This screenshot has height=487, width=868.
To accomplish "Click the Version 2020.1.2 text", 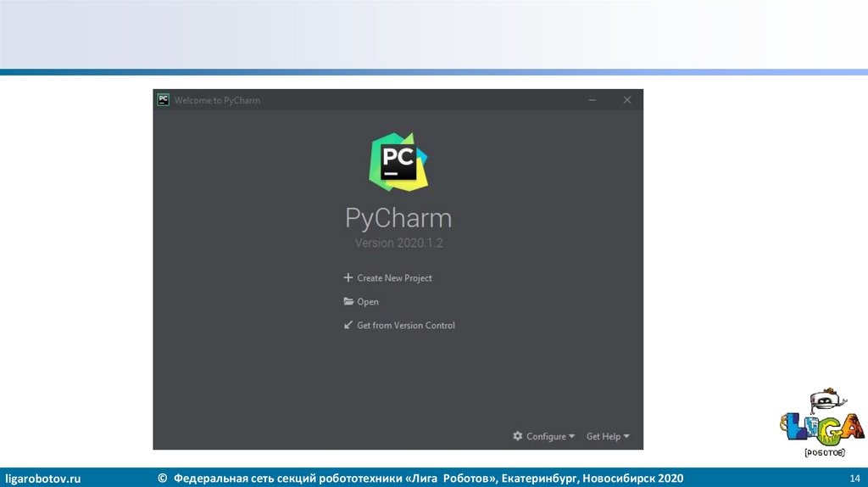I will coord(398,243).
